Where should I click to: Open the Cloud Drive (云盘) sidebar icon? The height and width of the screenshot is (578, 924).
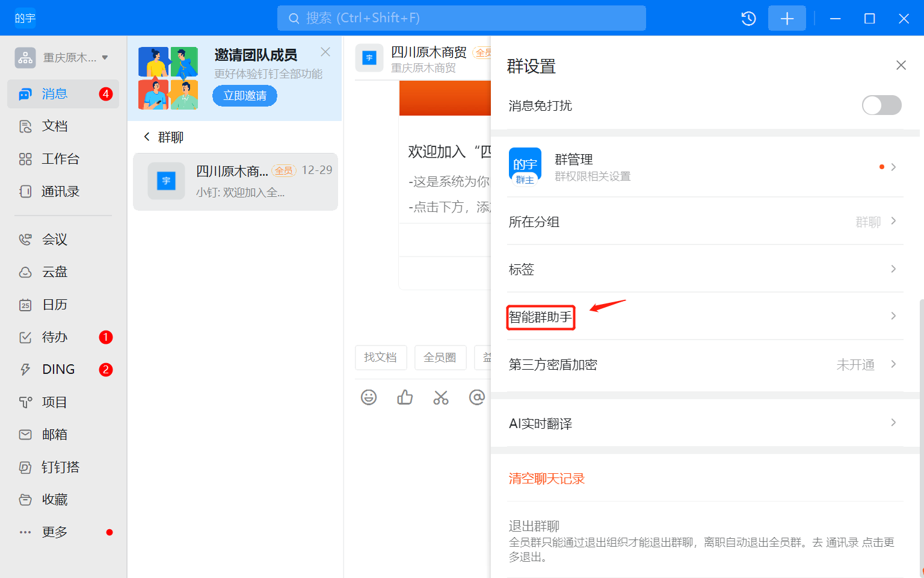(x=25, y=272)
